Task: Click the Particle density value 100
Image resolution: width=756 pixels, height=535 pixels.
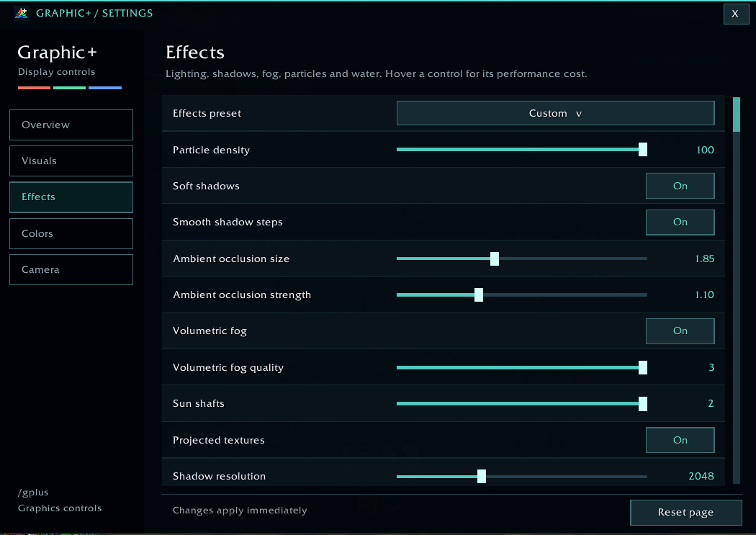Action: click(705, 150)
